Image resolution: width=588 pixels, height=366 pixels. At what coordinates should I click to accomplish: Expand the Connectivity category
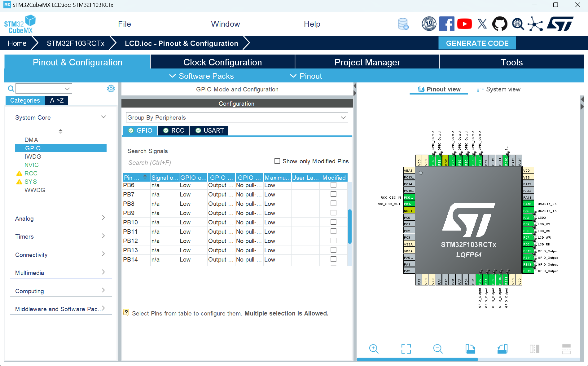pyautogui.click(x=61, y=254)
